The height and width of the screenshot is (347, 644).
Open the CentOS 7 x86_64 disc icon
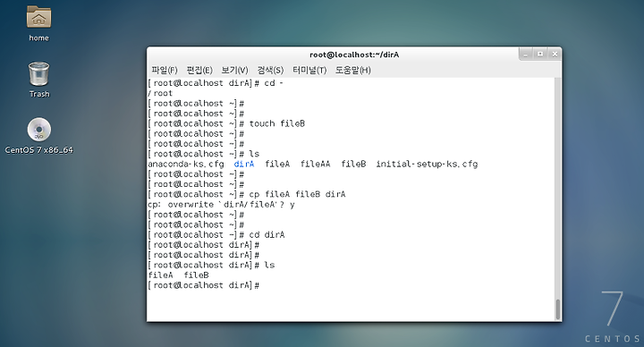39,130
